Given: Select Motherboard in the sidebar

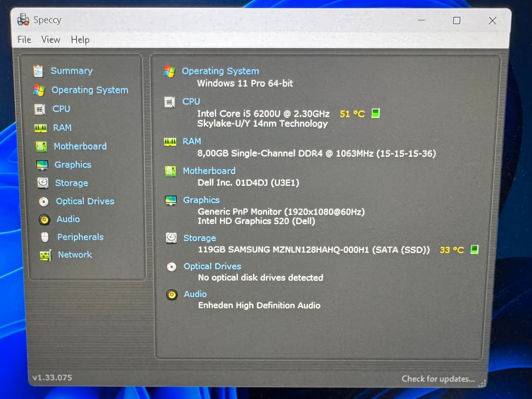Looking at the screenshot, I should point(80,146).
